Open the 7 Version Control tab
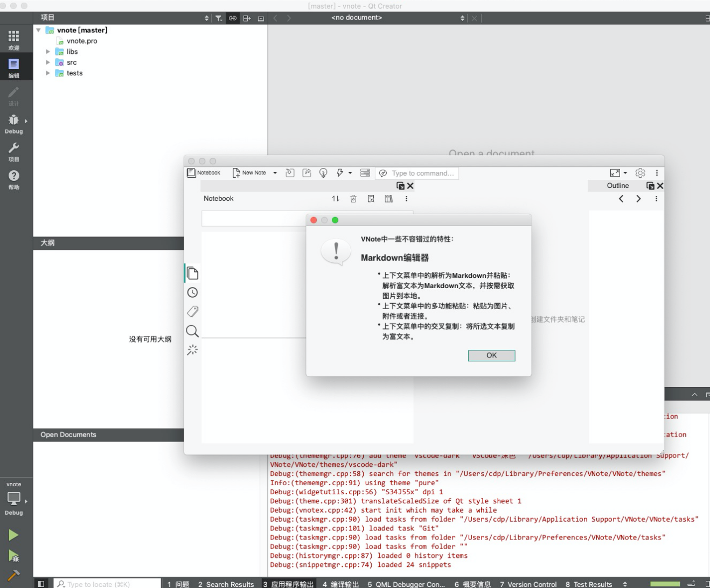The image size is (710, 588). 528,584
